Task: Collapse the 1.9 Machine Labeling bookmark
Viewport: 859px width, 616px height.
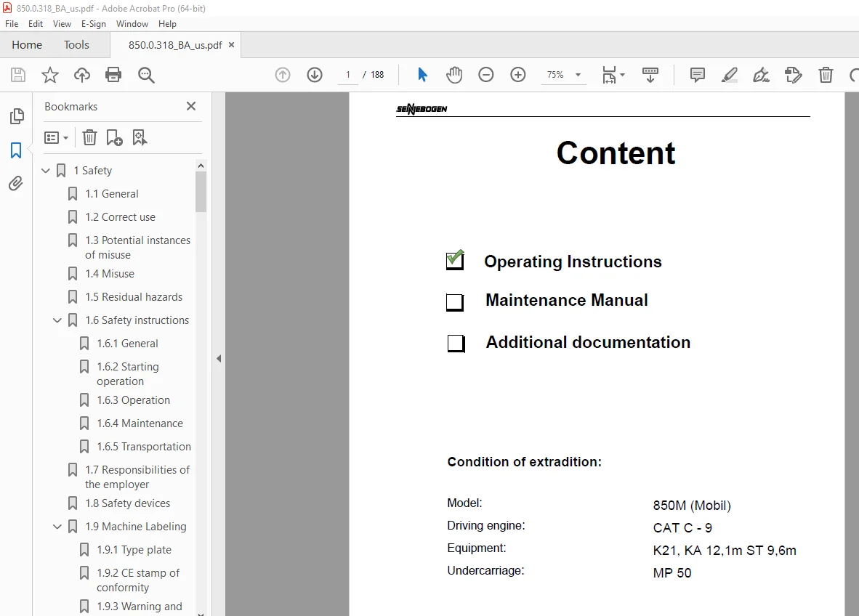Action: 57,527
